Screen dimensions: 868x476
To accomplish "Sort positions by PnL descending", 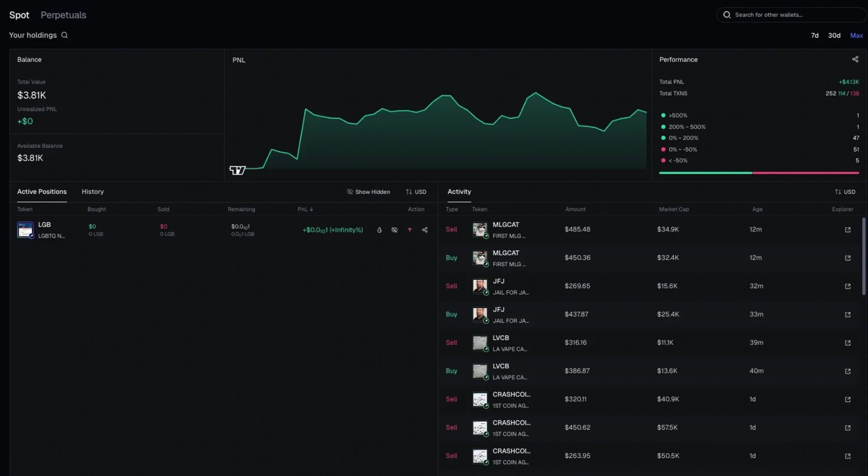I will [x=306, y=209].
